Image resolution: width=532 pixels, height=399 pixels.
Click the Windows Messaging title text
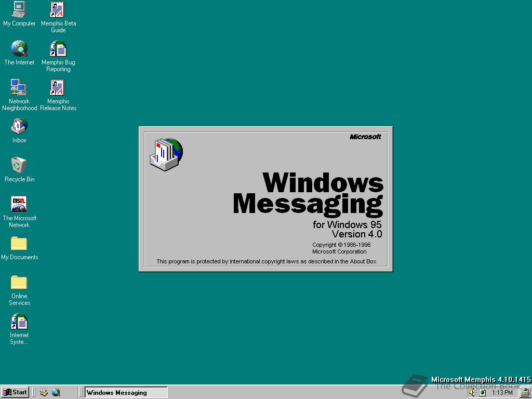pos(308,195)
